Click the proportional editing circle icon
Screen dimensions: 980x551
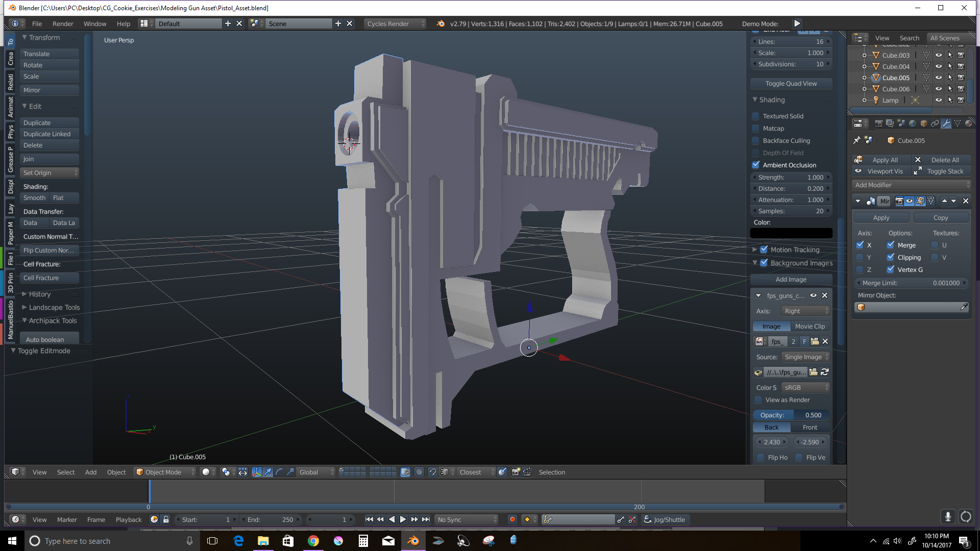coord(419,472)
